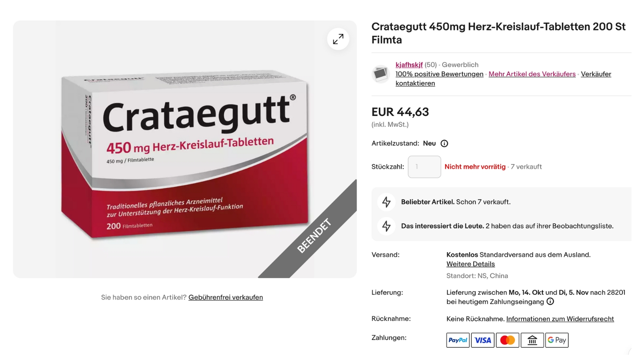Open 100% positive Bewertungen link
644x362 pixels.
pyautogui.click(x=439, y=74)
